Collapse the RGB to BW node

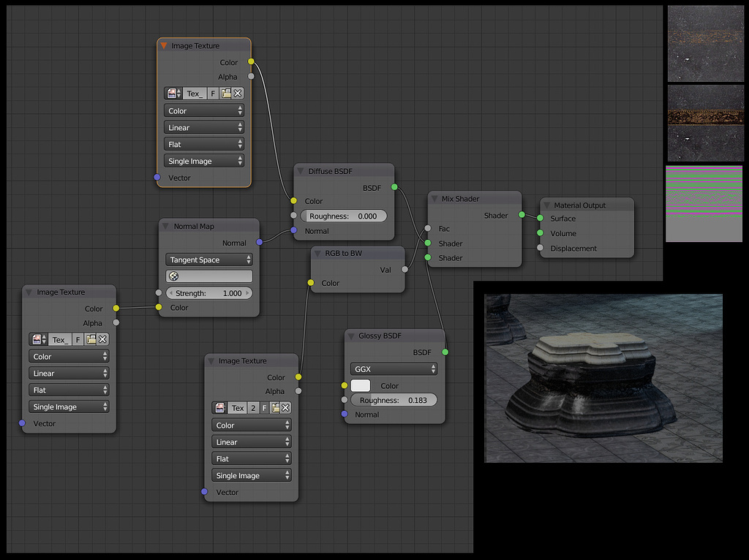(317, 253)
